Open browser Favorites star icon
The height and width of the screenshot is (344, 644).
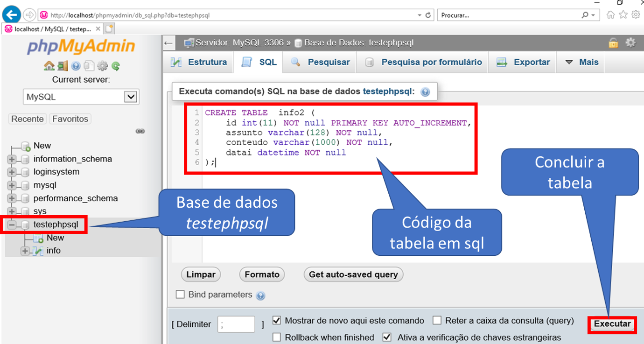click(x=623, y=14)
